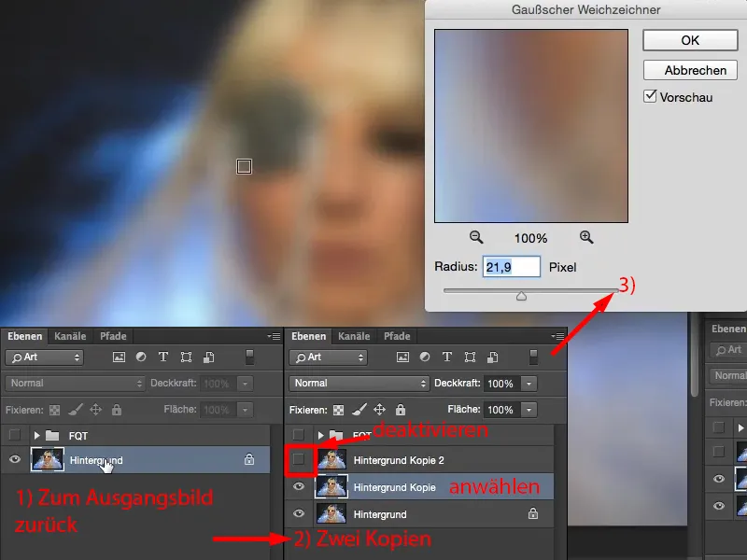Click Hintergrund layer padlock in left panel
This screenshot has height=560, width=747.
249,459
